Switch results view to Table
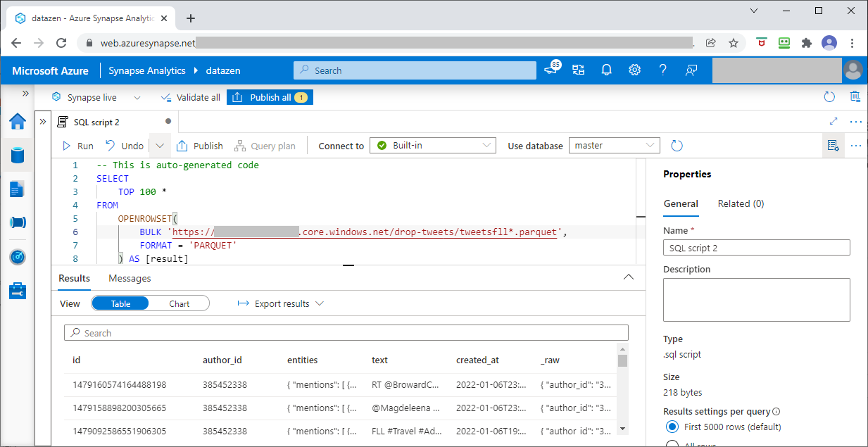868x447 pixels. pos(120,303)
